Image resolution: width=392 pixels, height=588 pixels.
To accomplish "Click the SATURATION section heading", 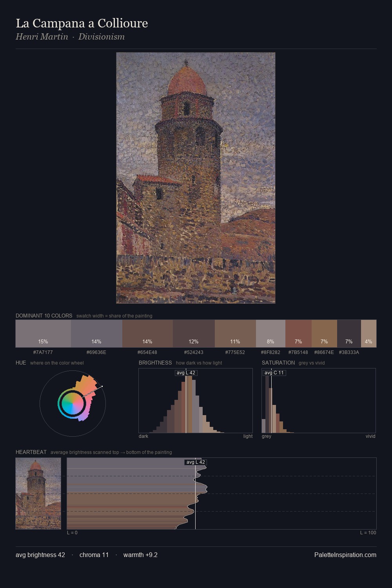I will (x=278, y=363).
